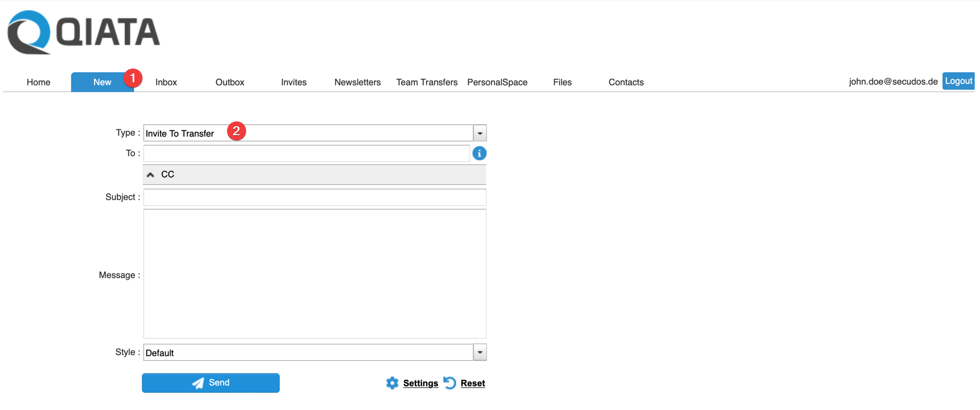Click the CC collapse chevron icon
Image resolution: width=980 pixels, height=410 pixels.
tap(151, 175)
